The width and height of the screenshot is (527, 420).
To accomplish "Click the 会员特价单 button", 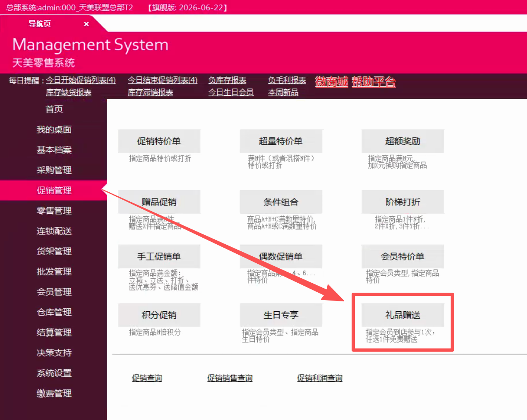I will tap(403, 256).
